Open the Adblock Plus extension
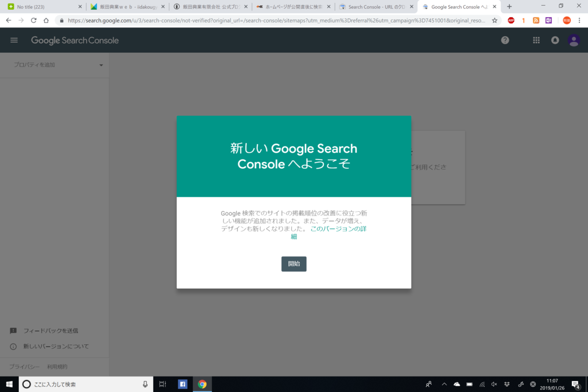The image size is (588, 392). 511,21
